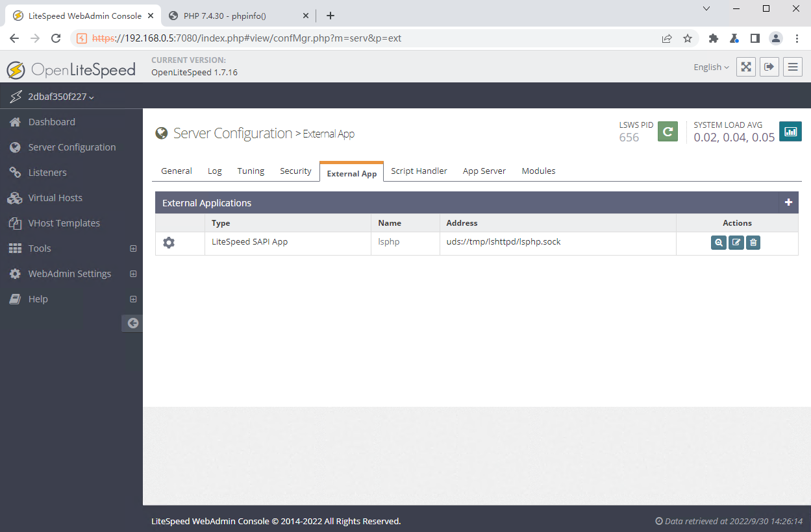
Task: Toggle the browser side panel icon
Action: [755, 38]
